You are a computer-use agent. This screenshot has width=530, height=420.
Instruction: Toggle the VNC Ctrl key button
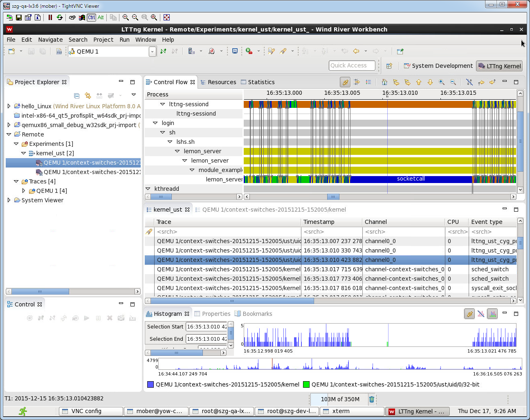[91, 18]
